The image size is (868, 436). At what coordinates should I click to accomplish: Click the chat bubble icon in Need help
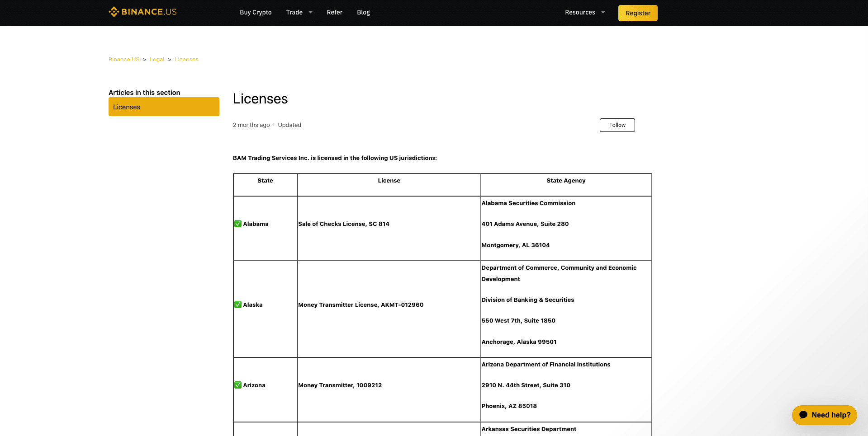pyautogui.click(x=803, y=415)
